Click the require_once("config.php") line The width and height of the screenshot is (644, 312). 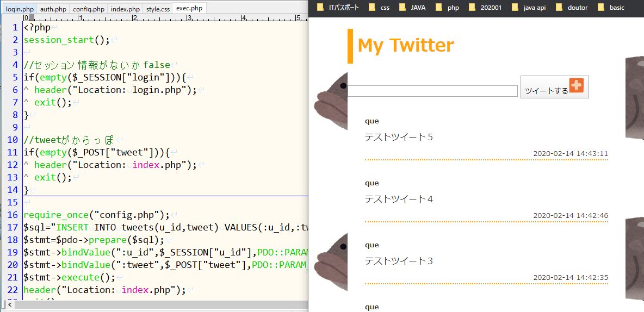click(97, 215)
